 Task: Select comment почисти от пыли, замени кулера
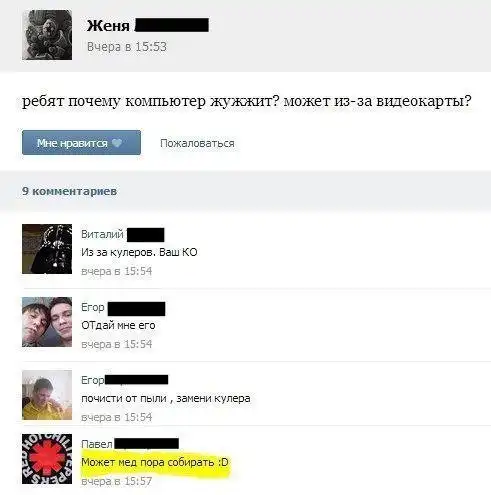click(x=166, y=398)
